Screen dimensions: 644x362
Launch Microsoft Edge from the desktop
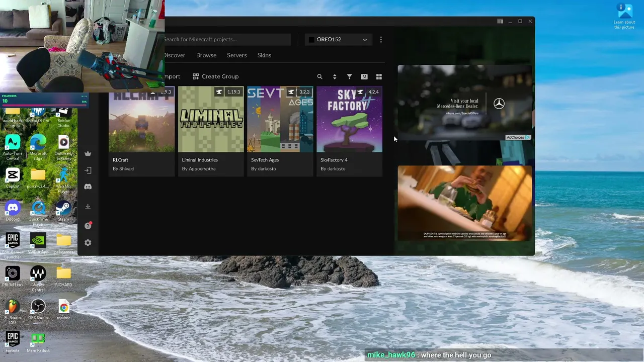(x=38, y=147)
